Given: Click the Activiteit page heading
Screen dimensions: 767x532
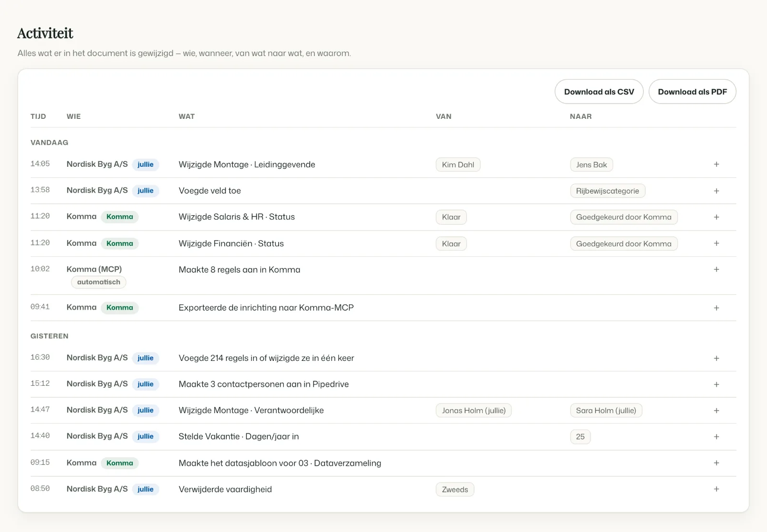Looking at the screenshot, I should [45, 33].
